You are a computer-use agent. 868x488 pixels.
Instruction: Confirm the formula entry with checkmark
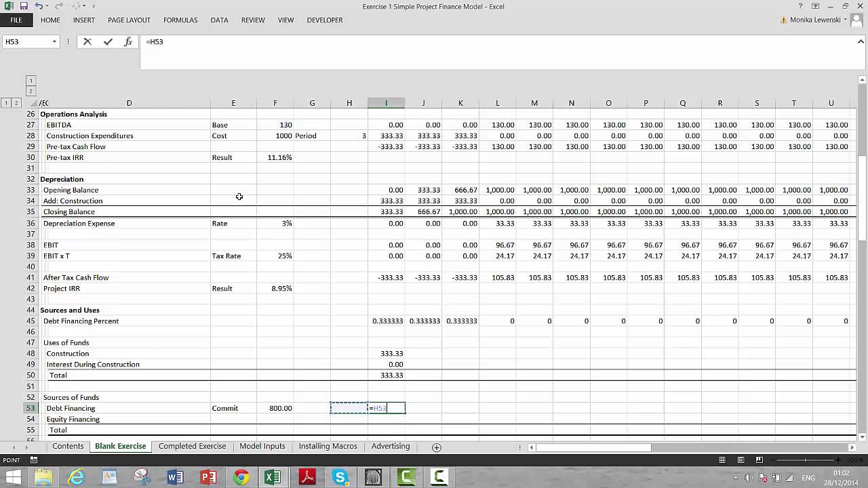click(x=108, y=41)
